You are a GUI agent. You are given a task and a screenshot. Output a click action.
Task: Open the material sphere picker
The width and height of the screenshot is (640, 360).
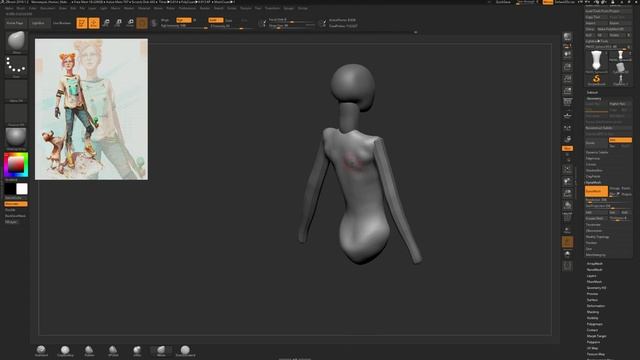(x=16, y=138)
